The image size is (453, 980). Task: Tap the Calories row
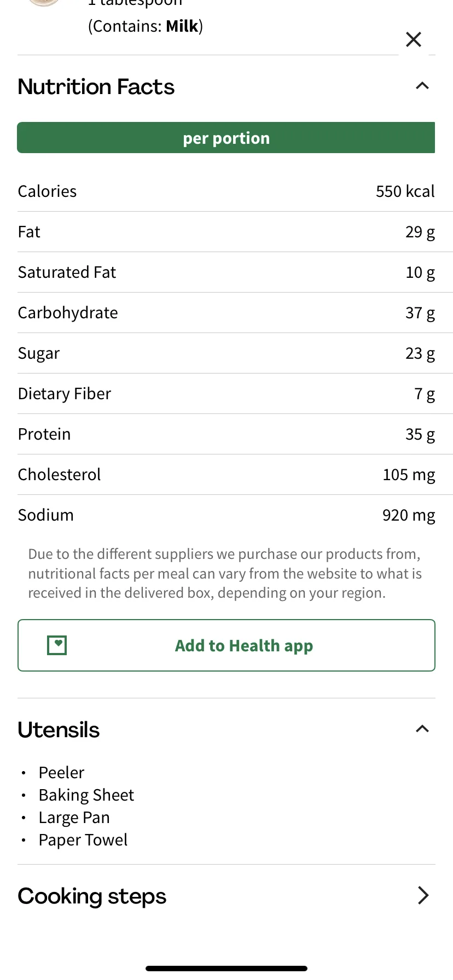coord(226,191)
